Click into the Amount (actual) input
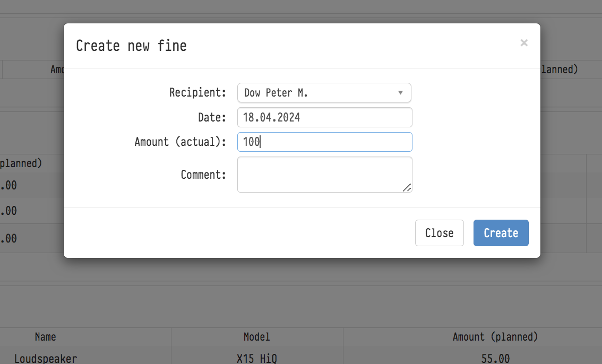 324,142
